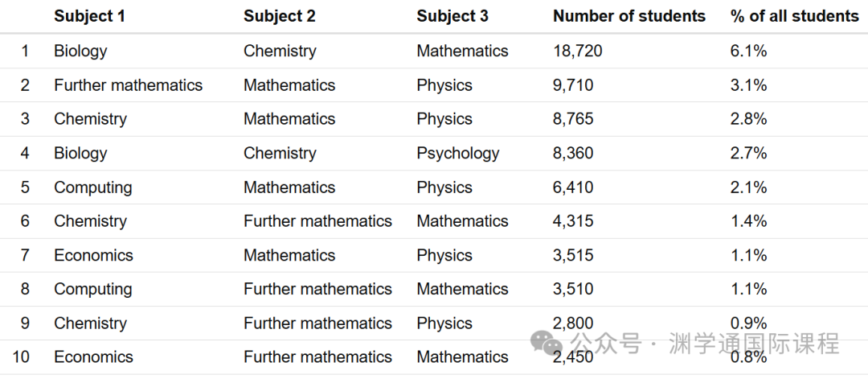The image size is (868, 379).
Task: Click Economics in row 7
Action: click(x=93, y=255)
